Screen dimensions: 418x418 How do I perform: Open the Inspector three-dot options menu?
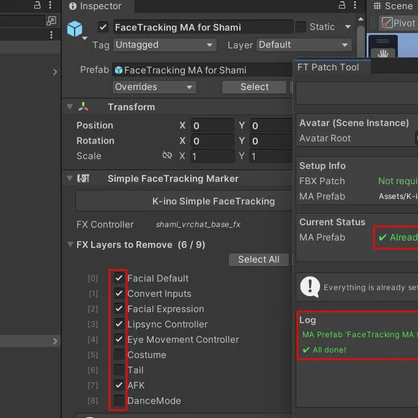[x=355, y=5]
